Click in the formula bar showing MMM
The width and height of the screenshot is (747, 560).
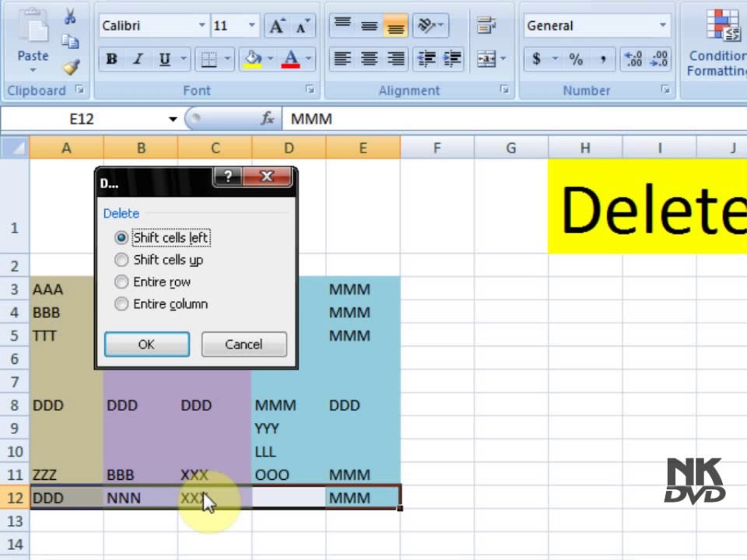[514, 119]
